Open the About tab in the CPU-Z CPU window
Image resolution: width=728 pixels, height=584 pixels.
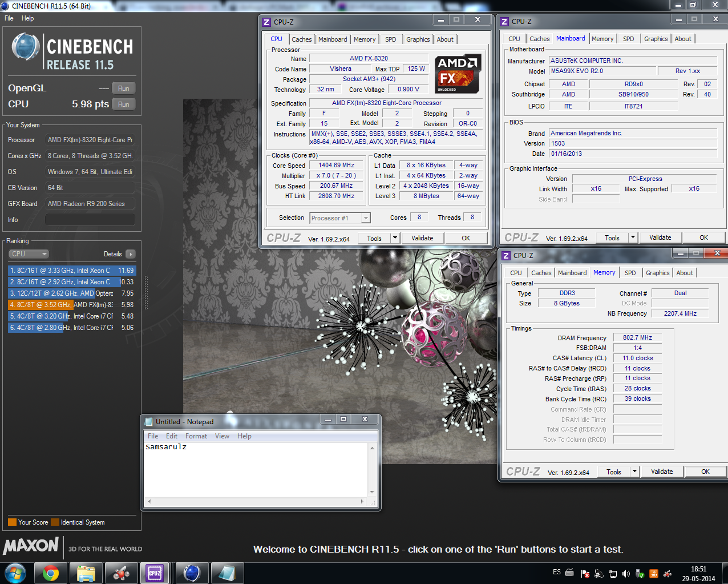[x=446, y=39]
